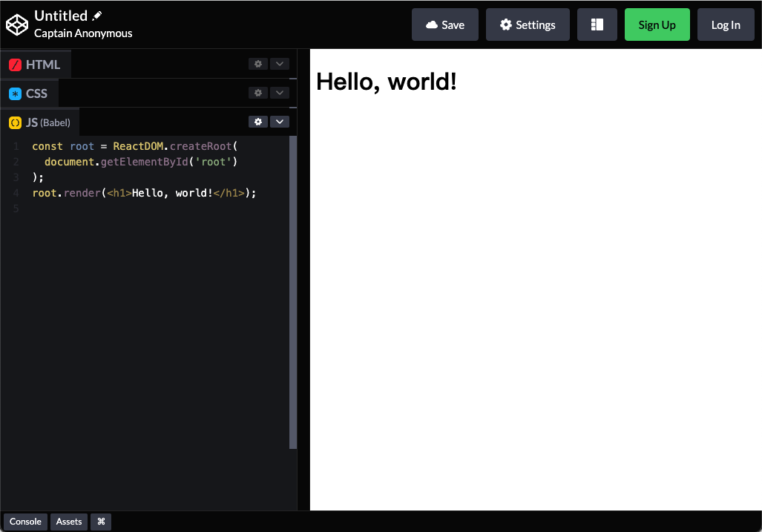Click the Untitled pen title

[61, 16]
